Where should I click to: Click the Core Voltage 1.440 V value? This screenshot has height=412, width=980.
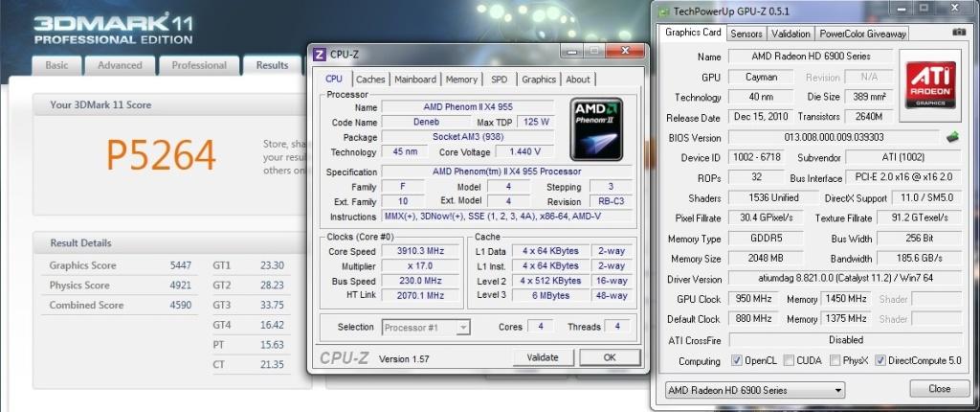(x=525, y=151)
